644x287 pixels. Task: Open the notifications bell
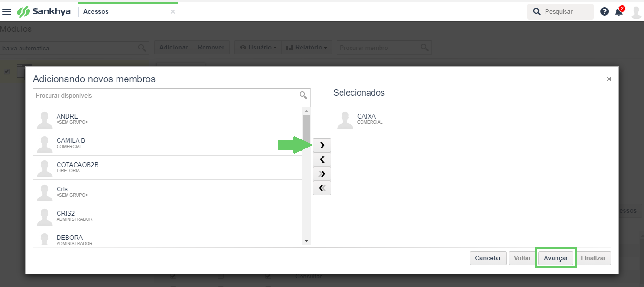[619, 11]
